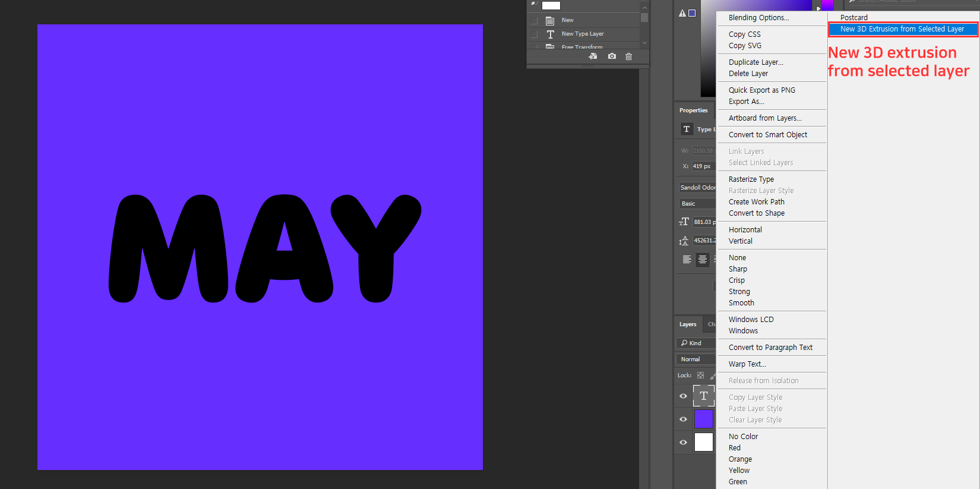980x489 pixels.
Task: Toggle history brush source box for New state
Action: tap(534, 21)
